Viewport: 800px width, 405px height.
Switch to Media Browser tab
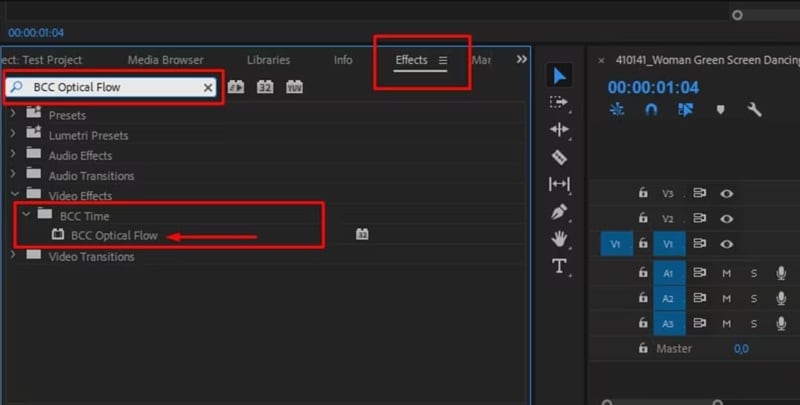point(165,60)
